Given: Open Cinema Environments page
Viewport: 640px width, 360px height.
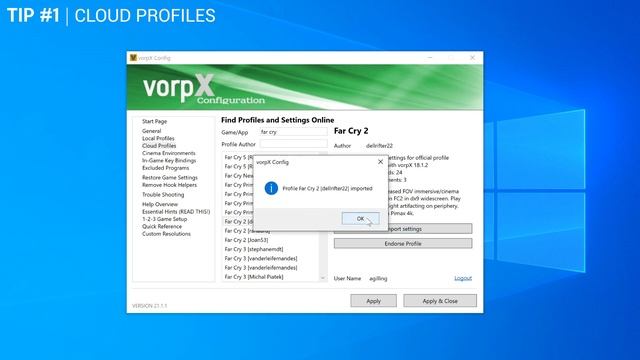Looking at the screenshot, I should click(x=169, y=153).
